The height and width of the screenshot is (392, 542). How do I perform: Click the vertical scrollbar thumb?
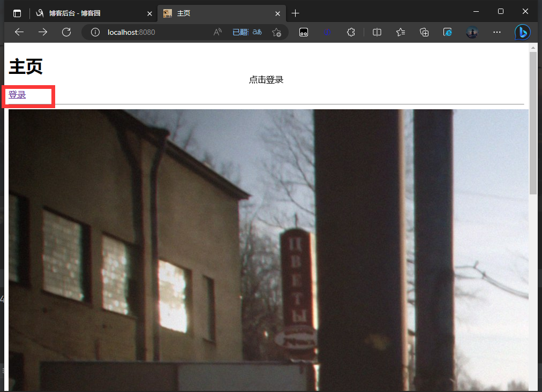coord(533,123)
